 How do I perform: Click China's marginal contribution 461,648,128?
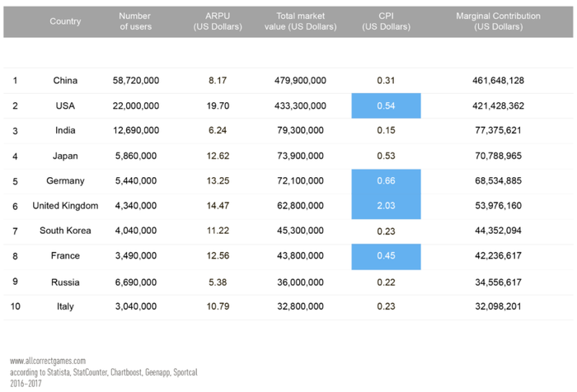click(498, 81)
